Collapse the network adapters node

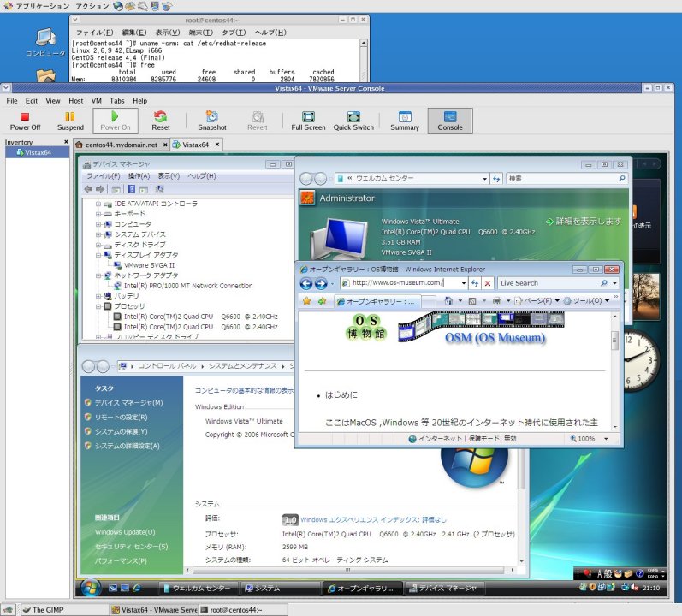[x=98, y=275]
